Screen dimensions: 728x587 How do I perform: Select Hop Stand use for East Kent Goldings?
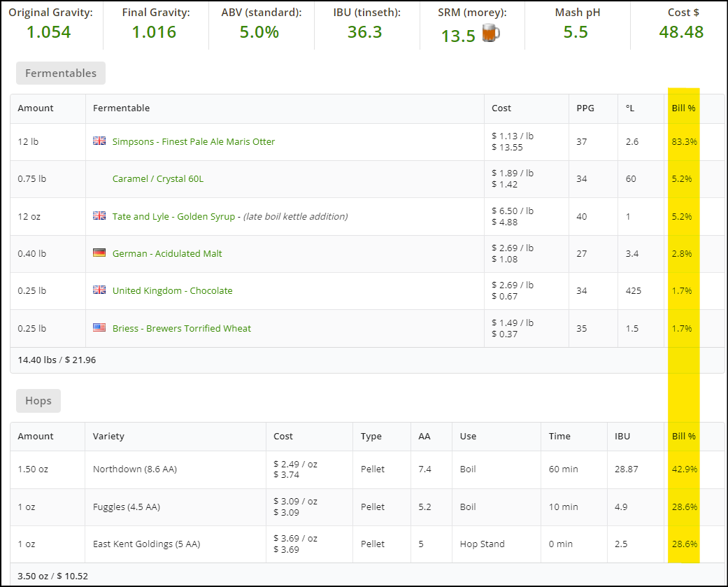tap(482, 544)
